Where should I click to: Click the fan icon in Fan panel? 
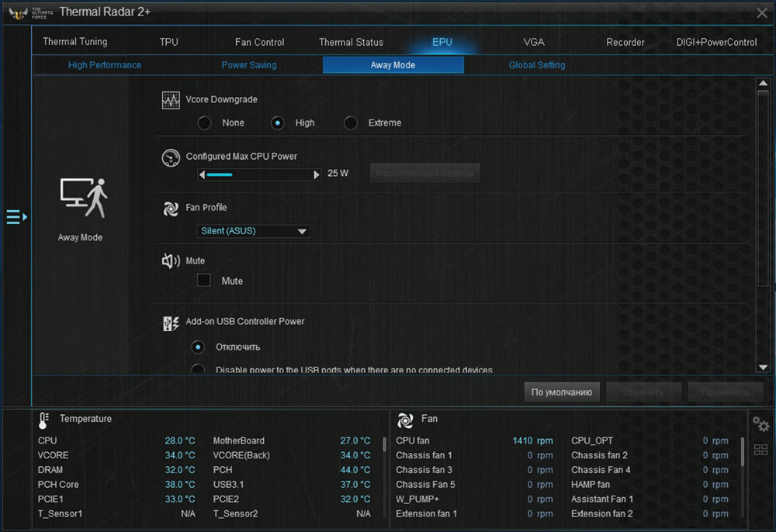pos(405,420)
